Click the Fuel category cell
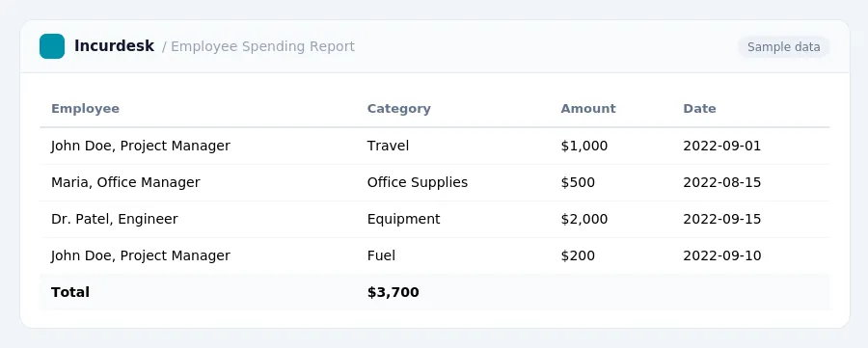Screen dimensions: 868x348 (381, 255)
